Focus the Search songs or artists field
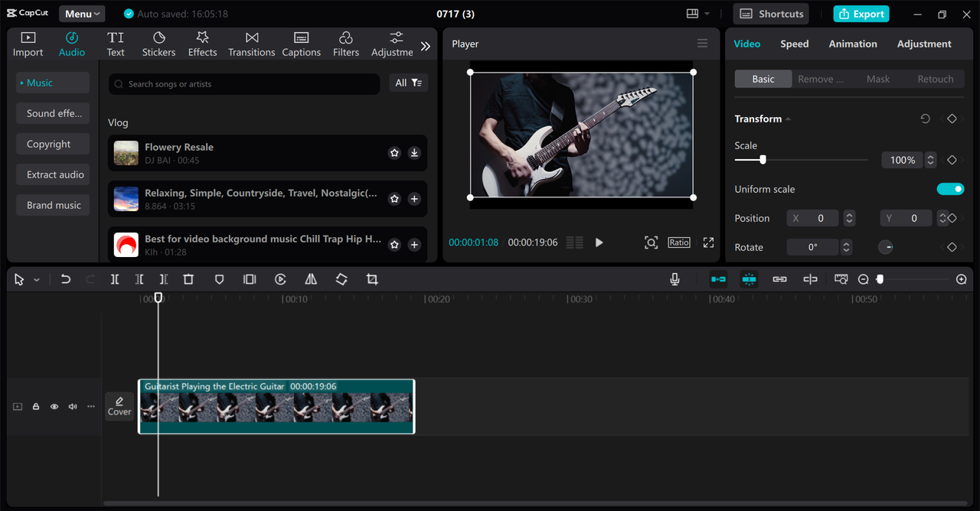Screen dimensions: 980x511 (244, 84)
